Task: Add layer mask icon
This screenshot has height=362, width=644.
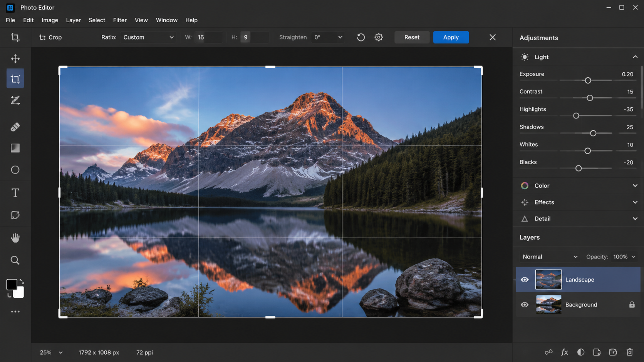Action: point(597,352)
